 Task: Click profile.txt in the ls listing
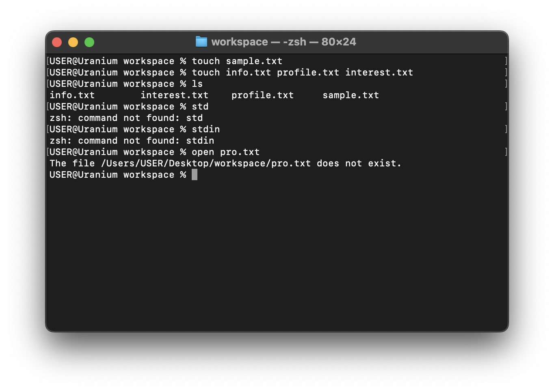[262, 95]
